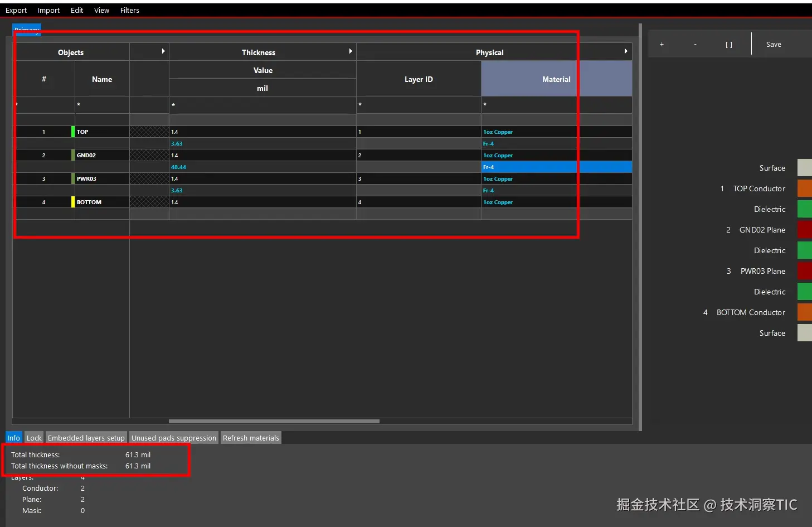Click the Material filter field
Image resolution: width=812 pixels, height=527 pixels.
click(556, 105)
